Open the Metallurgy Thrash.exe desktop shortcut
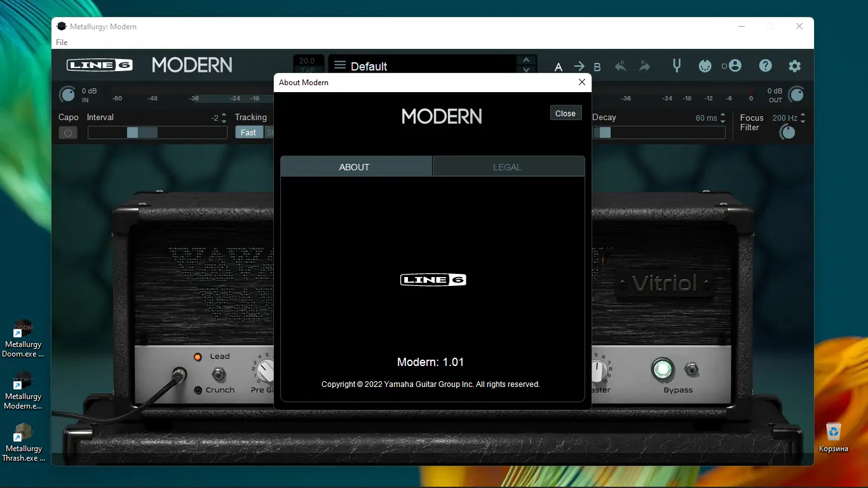This screenshot has width=868, height=488. (x=24, y=443)
